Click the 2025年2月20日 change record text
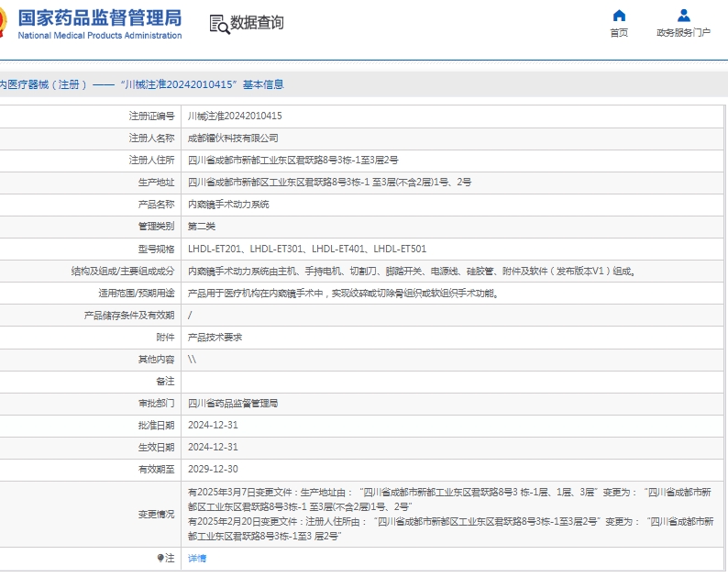 point(450,528)
